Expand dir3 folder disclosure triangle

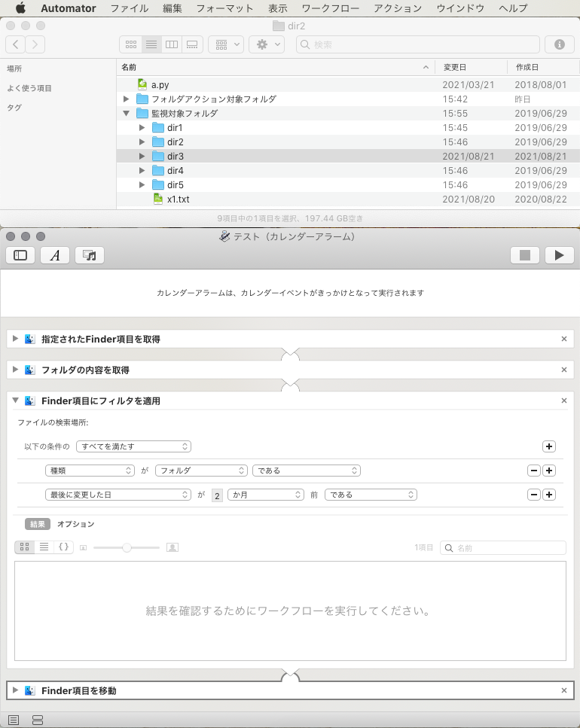pyautogui.click(x=142, y=156)
